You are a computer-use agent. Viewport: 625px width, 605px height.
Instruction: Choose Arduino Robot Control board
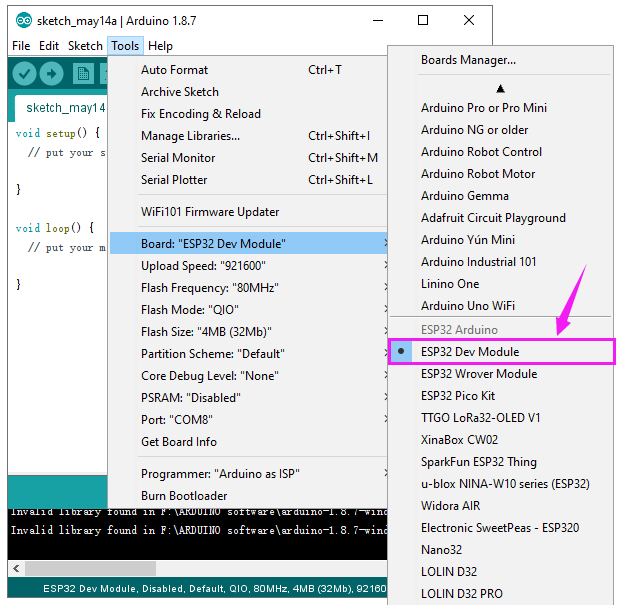pos(501,151)
